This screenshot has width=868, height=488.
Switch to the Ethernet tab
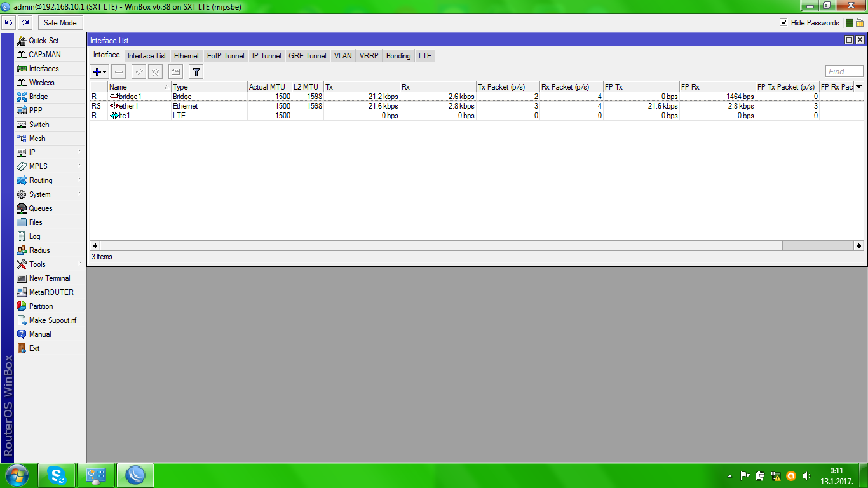pyautogui.click(x=187, y=56)
